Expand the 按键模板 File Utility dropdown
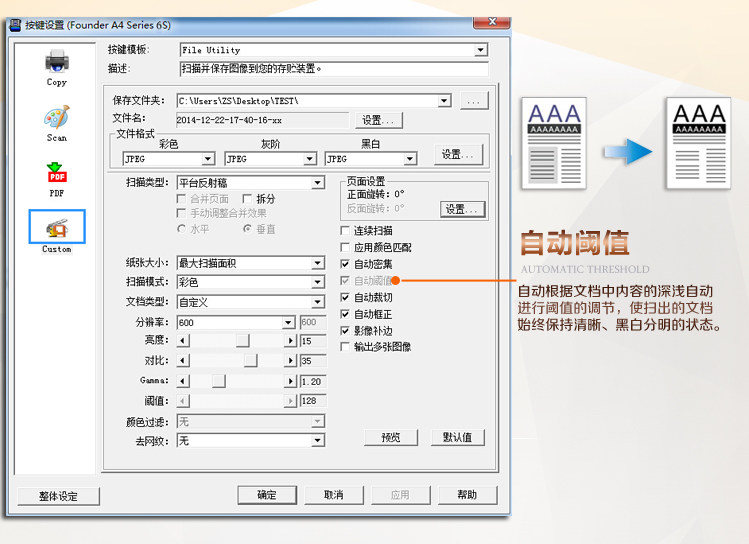The height and width of the screenshot is (544, 749). coord(480,50)
